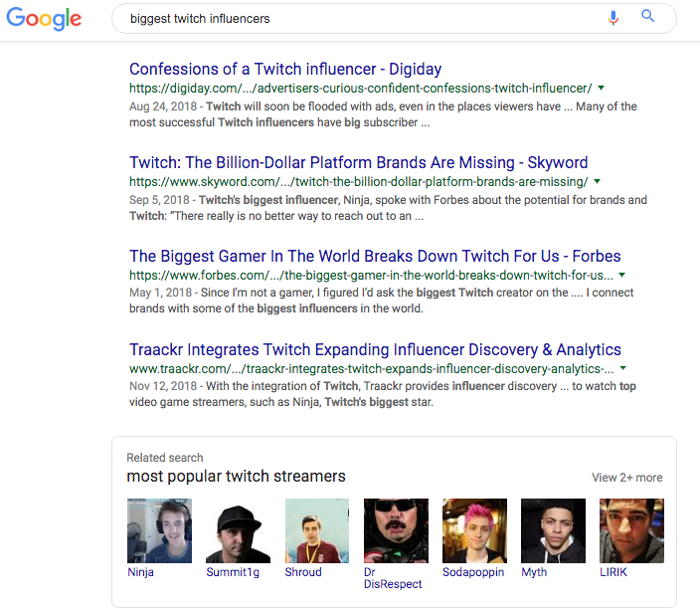
Task: Click the 'May 1, 2018' snippet date
Action: tap(161, 293)
